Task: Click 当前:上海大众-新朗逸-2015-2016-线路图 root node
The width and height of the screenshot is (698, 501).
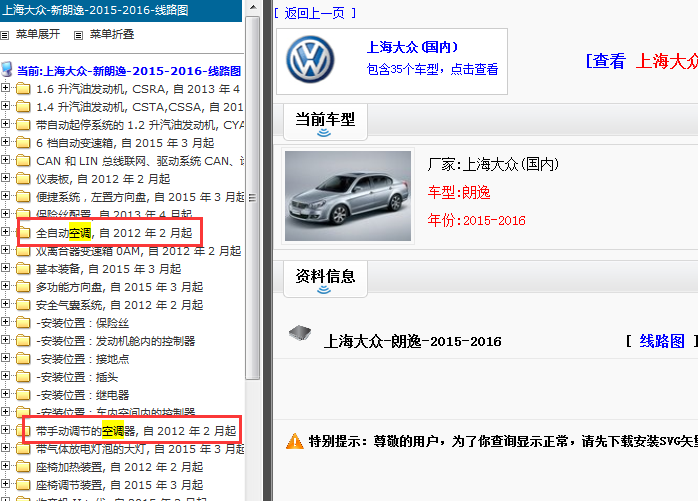Action: click(129, 71)
